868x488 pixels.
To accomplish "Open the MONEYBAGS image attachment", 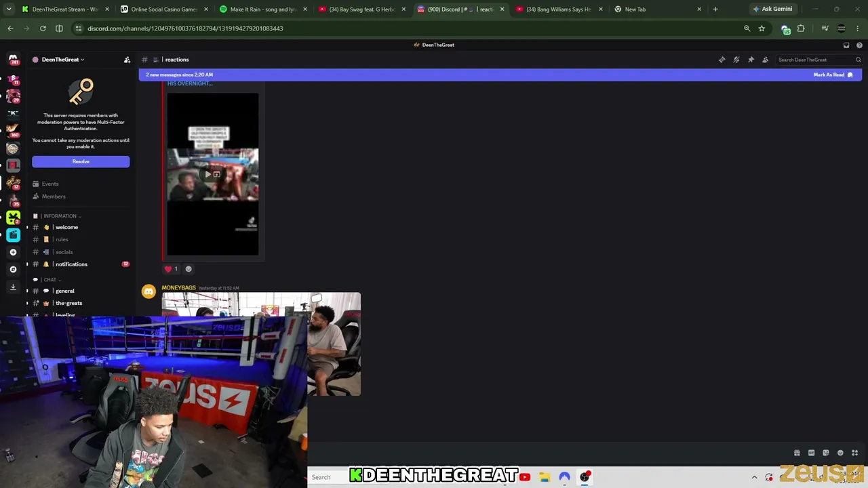I will [x=261, y=344].
